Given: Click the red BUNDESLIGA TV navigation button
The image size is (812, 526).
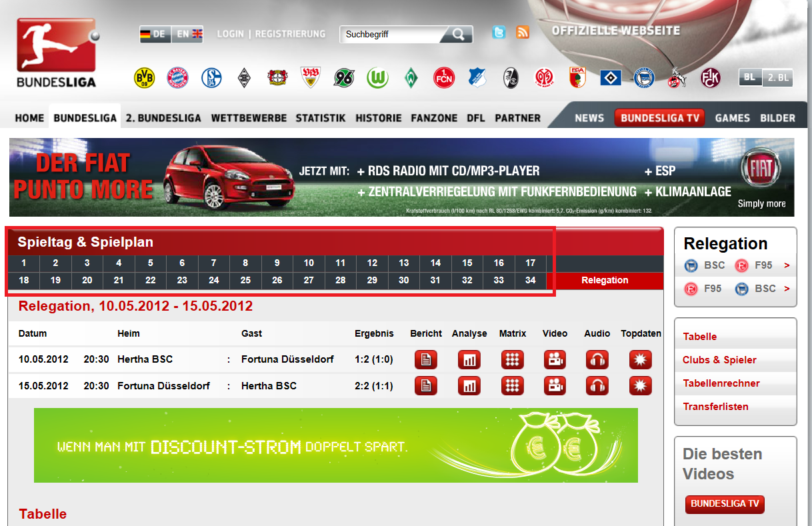Looking at the screenshot, I should pyautogui.click(x=660, y=118).
